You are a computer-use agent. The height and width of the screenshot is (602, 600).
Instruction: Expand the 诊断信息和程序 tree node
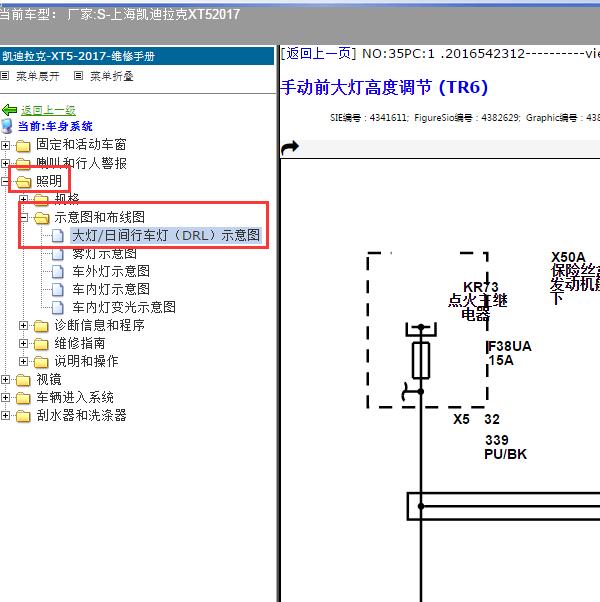coord(23,326)
